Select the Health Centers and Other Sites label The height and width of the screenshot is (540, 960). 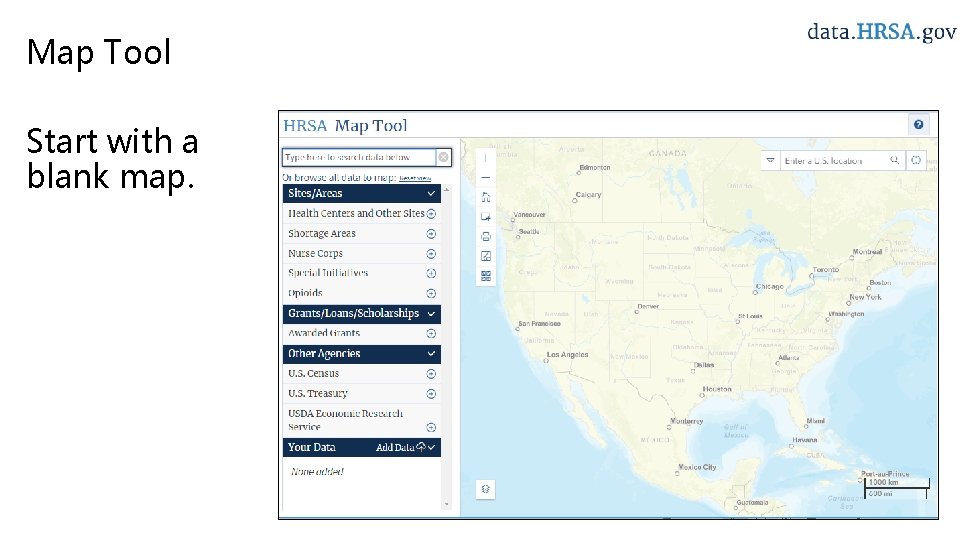tap(356, 213)
